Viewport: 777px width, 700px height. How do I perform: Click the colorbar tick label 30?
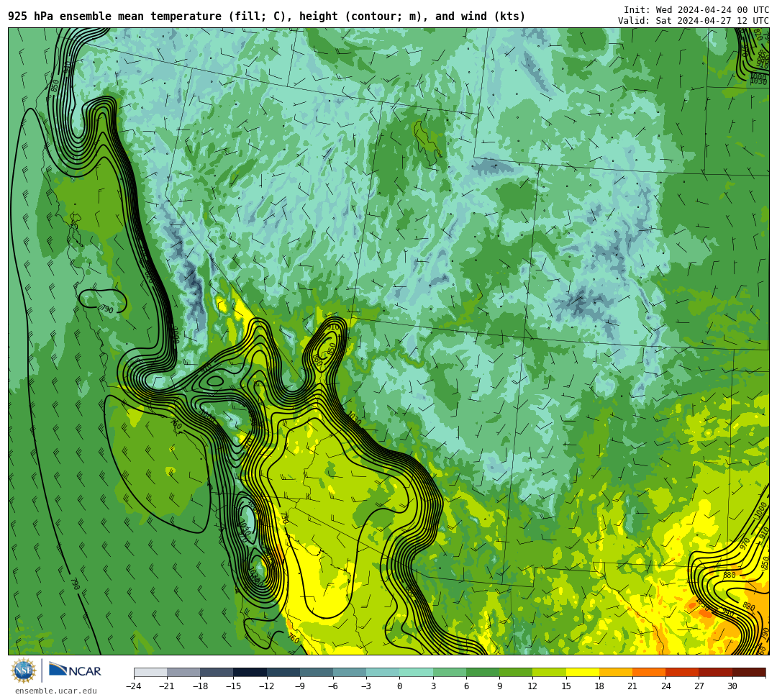(x=732, y=686)
